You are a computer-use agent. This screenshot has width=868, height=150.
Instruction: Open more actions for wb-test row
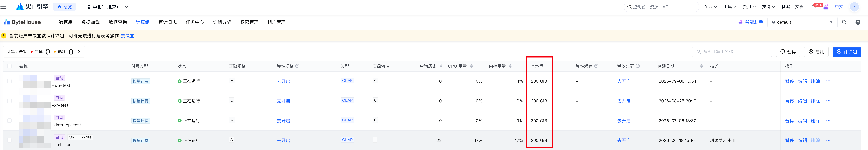point(828,81)
